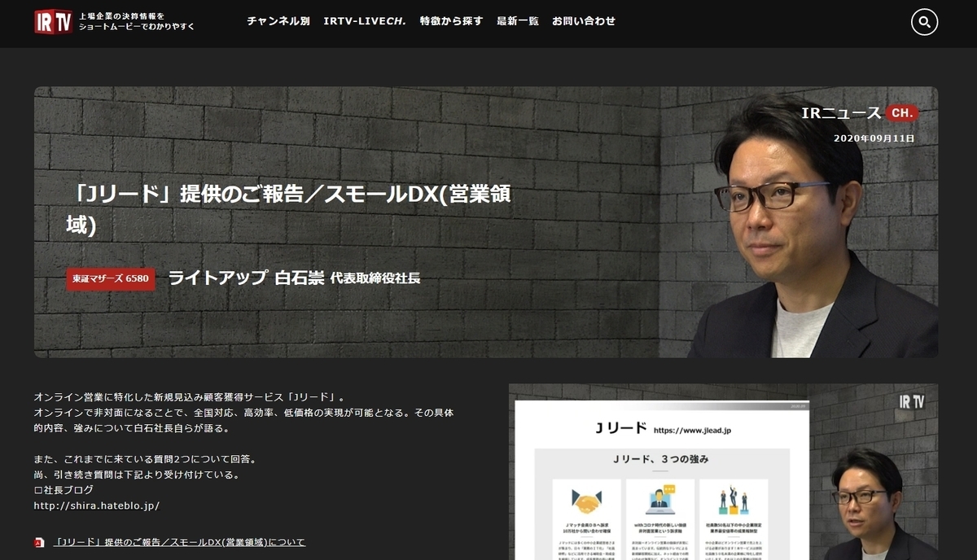Open 特徴から探す menu item
The height and width of the screenshot is (560, 977).
[452, 21]
